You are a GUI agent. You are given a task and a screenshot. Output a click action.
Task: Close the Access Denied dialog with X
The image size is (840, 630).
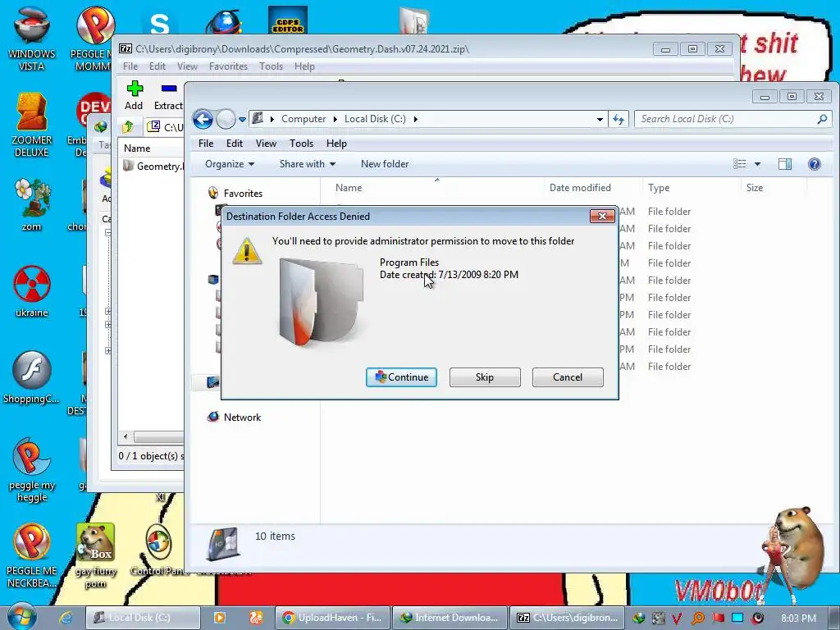pos(602,216)
